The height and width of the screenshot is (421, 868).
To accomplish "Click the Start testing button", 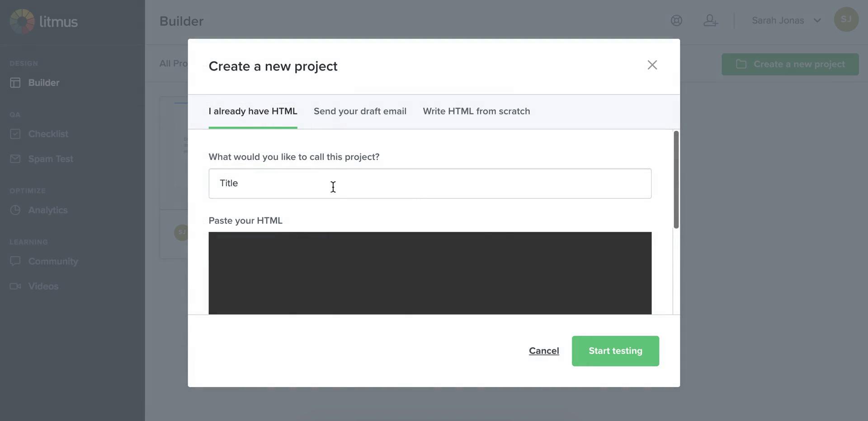I will point(615,351).
